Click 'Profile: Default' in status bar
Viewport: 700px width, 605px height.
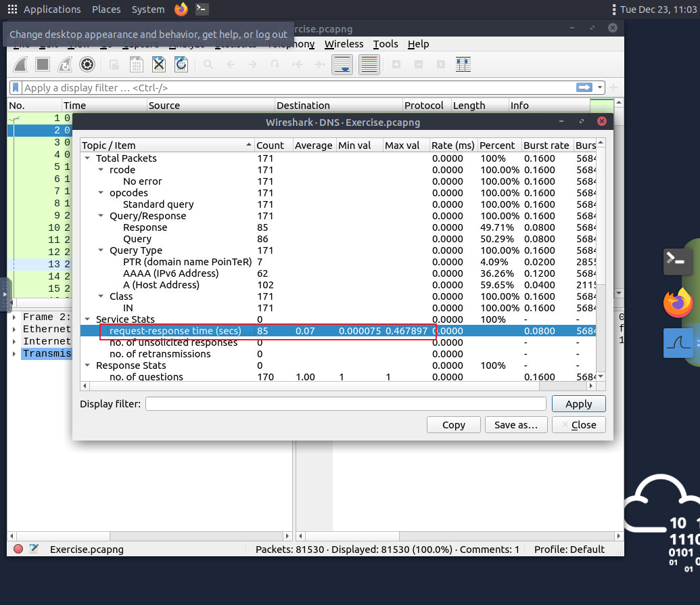(569, 549)
